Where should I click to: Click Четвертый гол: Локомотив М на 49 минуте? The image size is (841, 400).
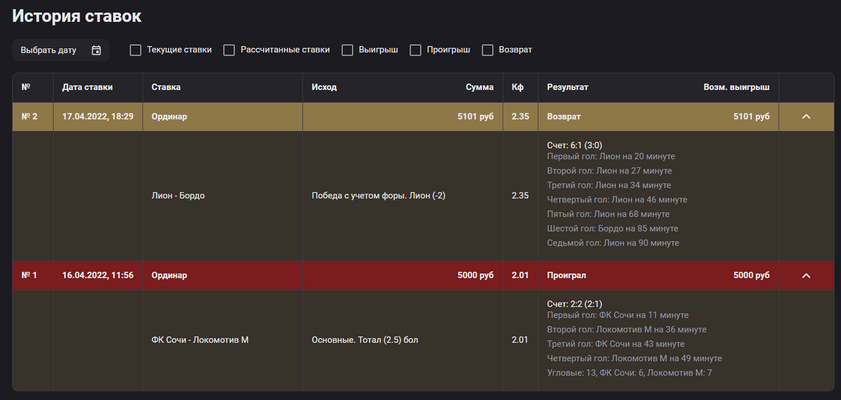click(x=635, y=358)
